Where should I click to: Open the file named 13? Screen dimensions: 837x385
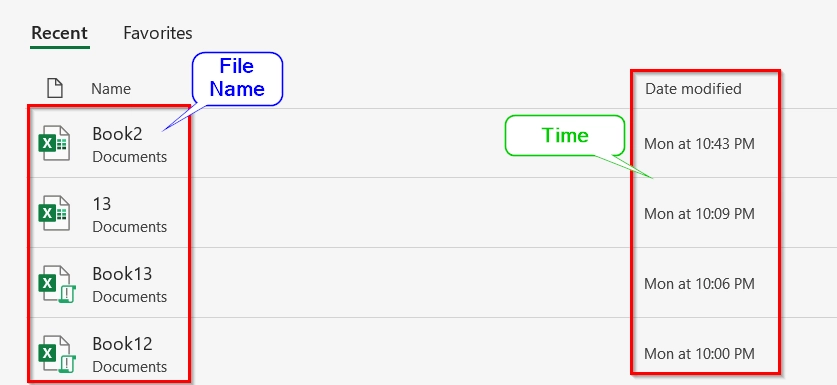click(101, 203)
